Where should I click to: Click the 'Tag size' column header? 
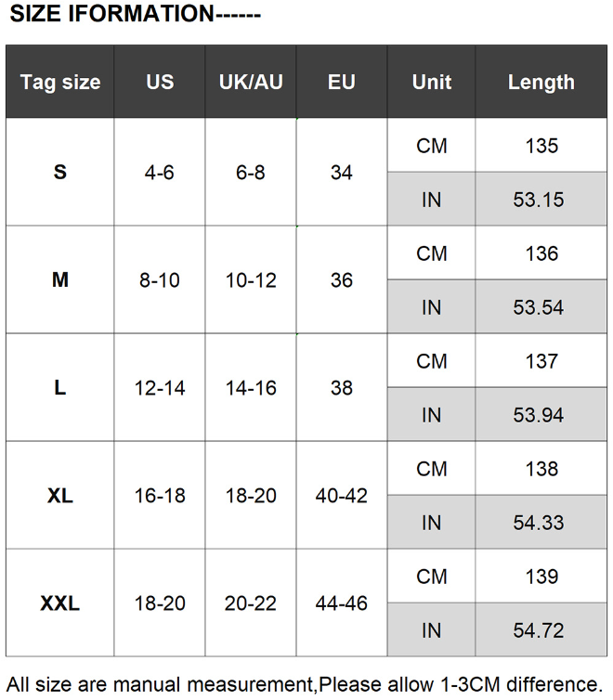coord(60,82)
